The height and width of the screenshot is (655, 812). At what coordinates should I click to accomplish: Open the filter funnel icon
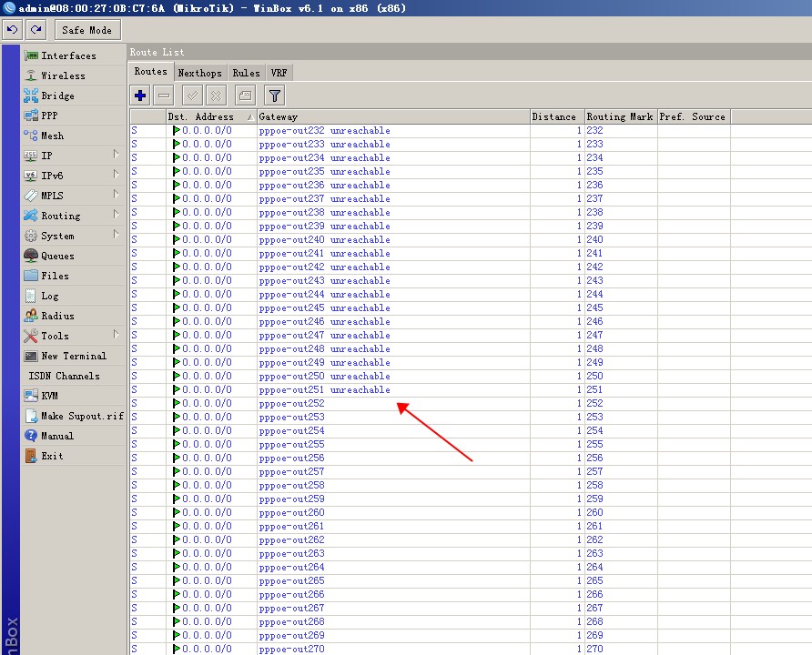[275, 95]
